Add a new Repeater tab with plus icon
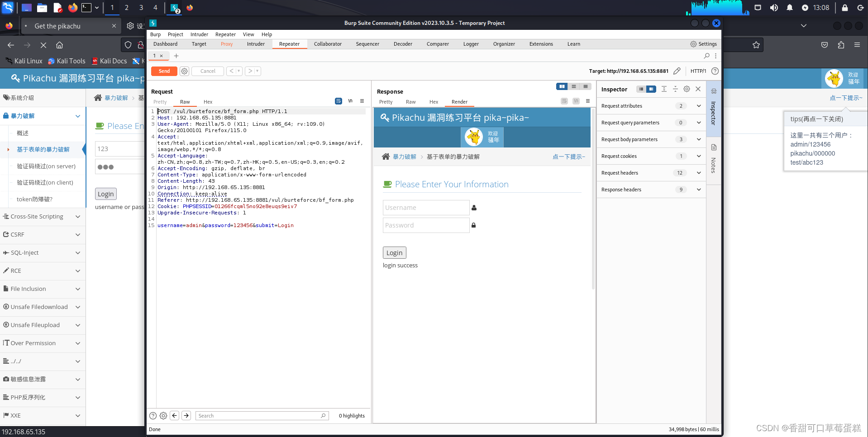Viewport: 868px width, 437px height. pos(176,56)
